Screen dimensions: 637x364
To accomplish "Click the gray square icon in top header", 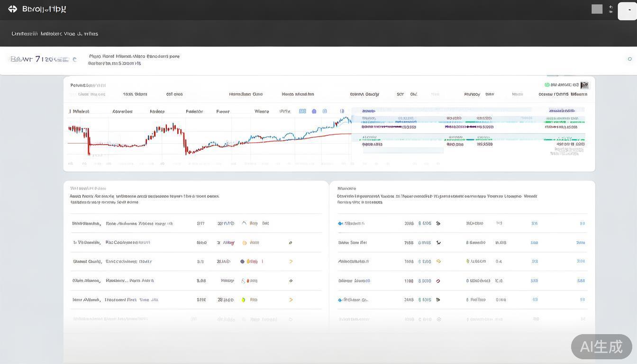I will [597, 9].
